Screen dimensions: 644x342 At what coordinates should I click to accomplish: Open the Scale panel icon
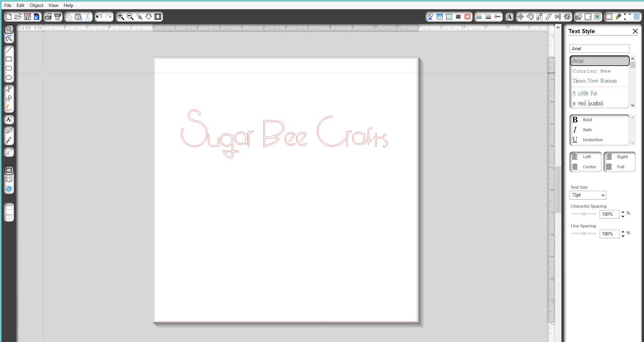(x=539, y=16)
